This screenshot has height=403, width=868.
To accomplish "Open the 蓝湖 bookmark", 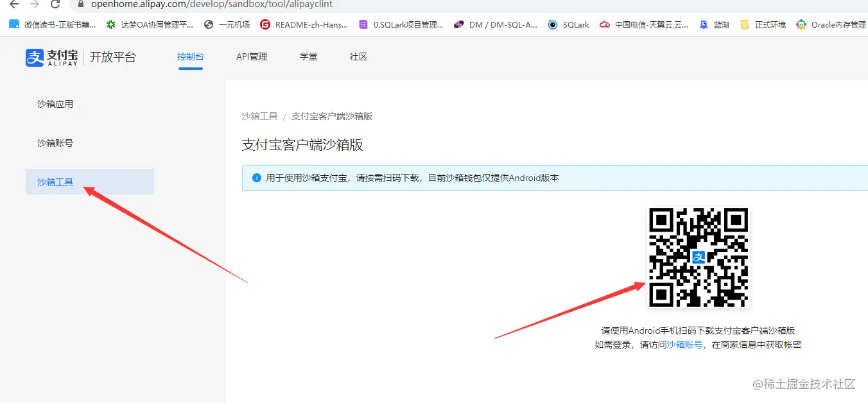I will pos(714,24).
